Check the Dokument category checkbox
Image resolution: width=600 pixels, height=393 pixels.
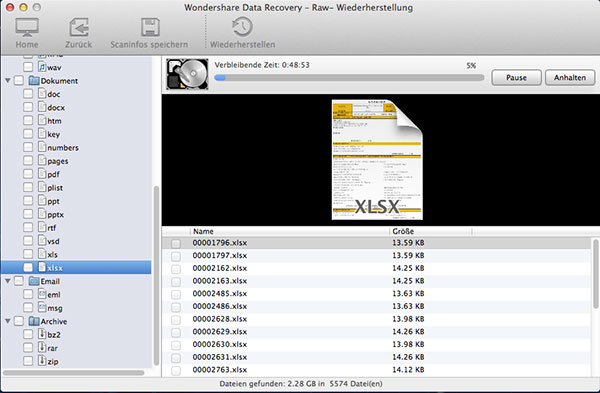[19, 81]
